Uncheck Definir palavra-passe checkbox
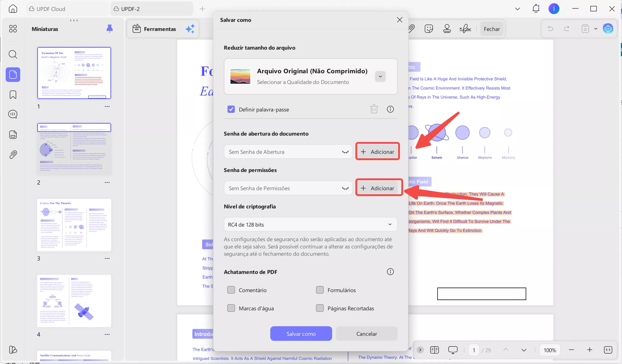The width and height of the screenshot is (622, 364). [x=231, y=109]
